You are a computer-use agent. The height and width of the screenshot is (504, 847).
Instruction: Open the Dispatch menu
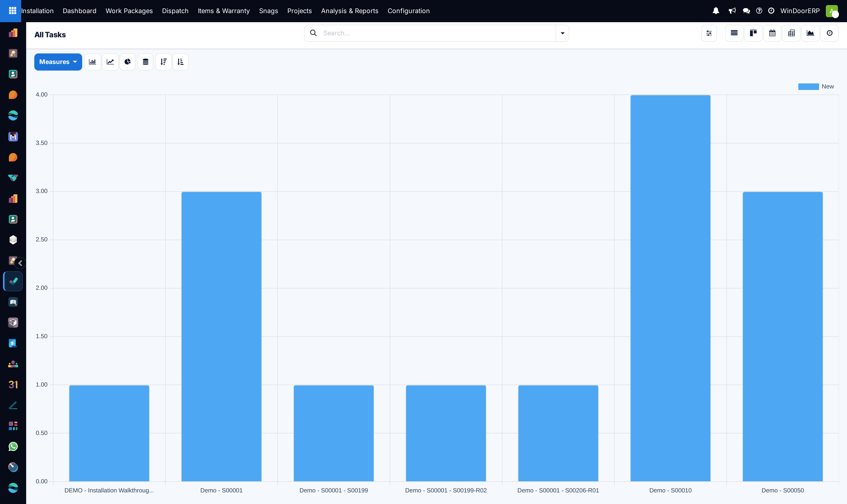(x=175, y=11)
